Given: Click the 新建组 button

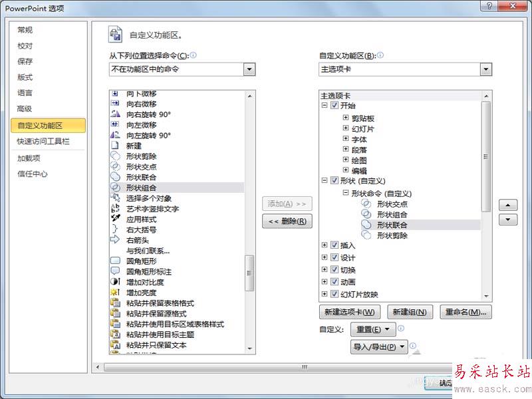Looking at the screenshot, I should pos(410,312).
